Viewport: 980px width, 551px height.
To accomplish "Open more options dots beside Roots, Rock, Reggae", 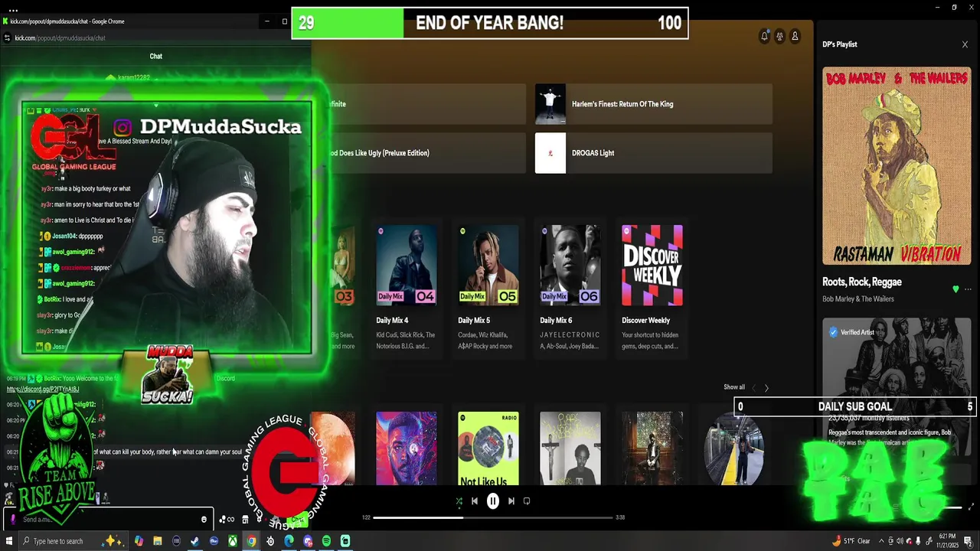I will tap(968, 289).
